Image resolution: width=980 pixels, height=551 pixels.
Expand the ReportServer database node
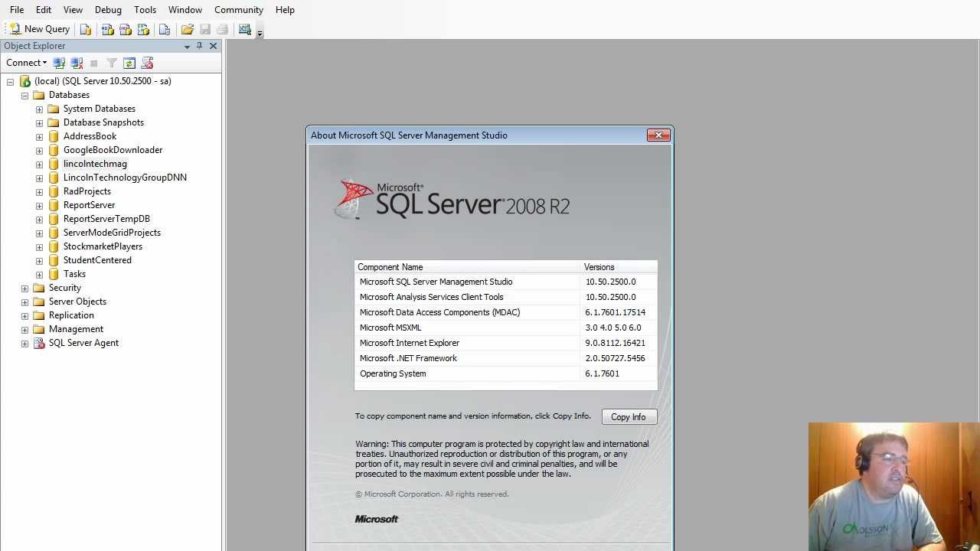[x=40, y=206]
